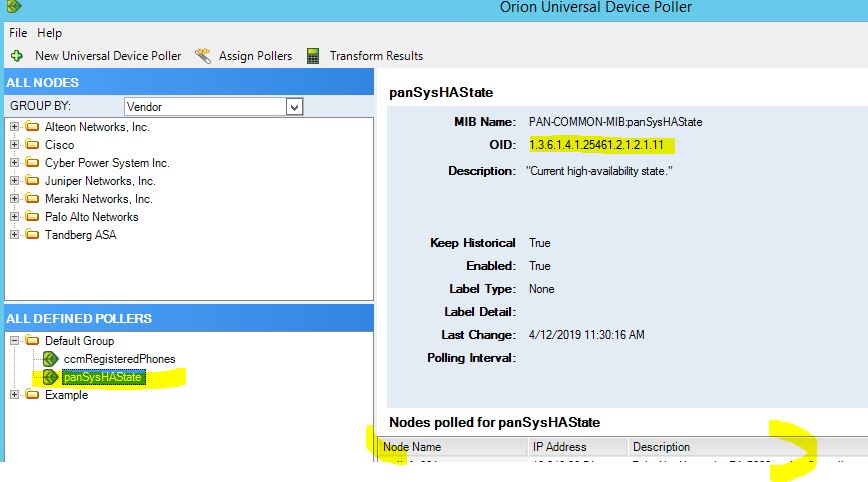
Task: Click New Universal Device Poller
Action: click(x=108, y=56)
